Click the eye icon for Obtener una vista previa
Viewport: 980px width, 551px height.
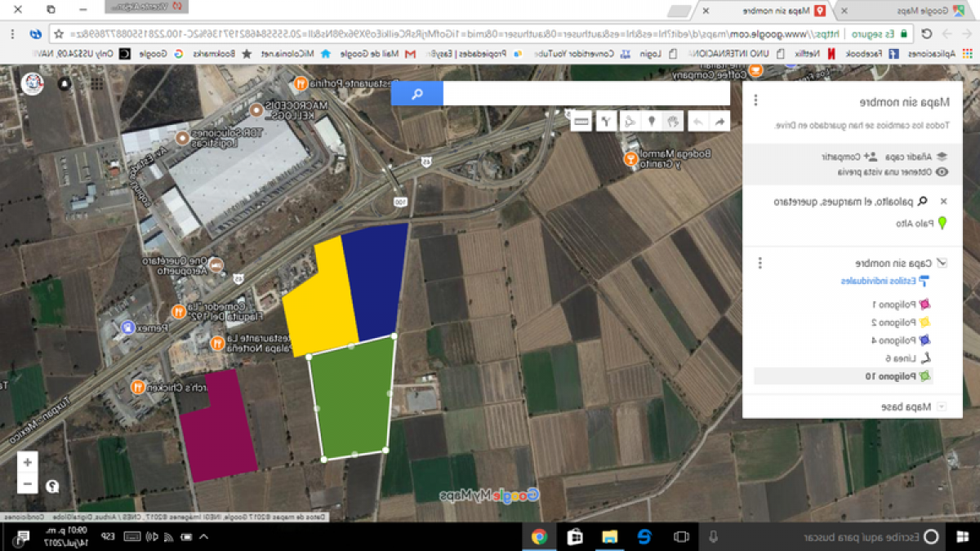[943, 172]
